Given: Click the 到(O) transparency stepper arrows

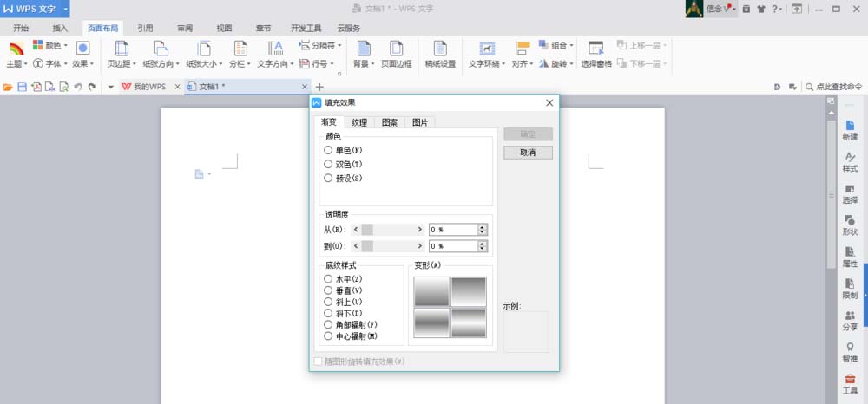Looking at the screenshot, I should pos(483,246).
